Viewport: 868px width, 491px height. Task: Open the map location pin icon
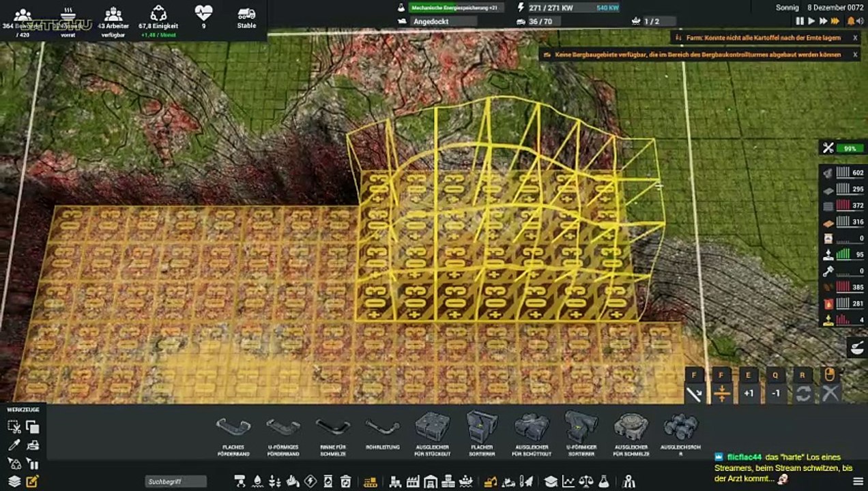point(629,481)
